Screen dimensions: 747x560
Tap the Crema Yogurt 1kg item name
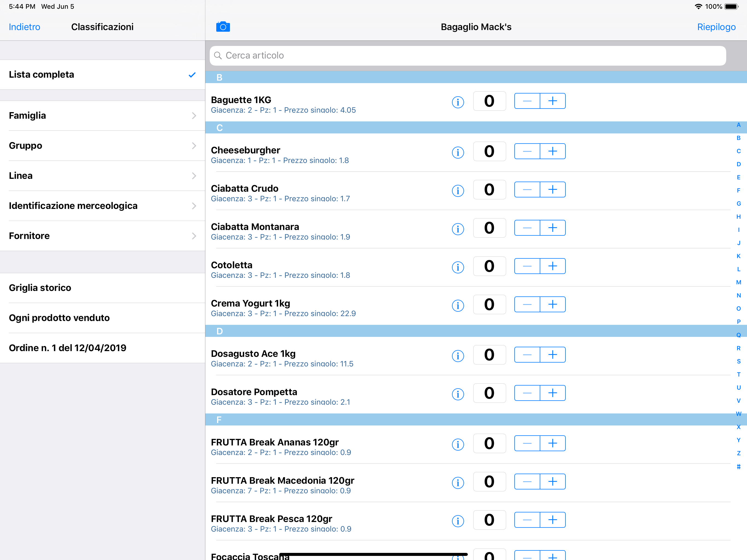point(250,303)
